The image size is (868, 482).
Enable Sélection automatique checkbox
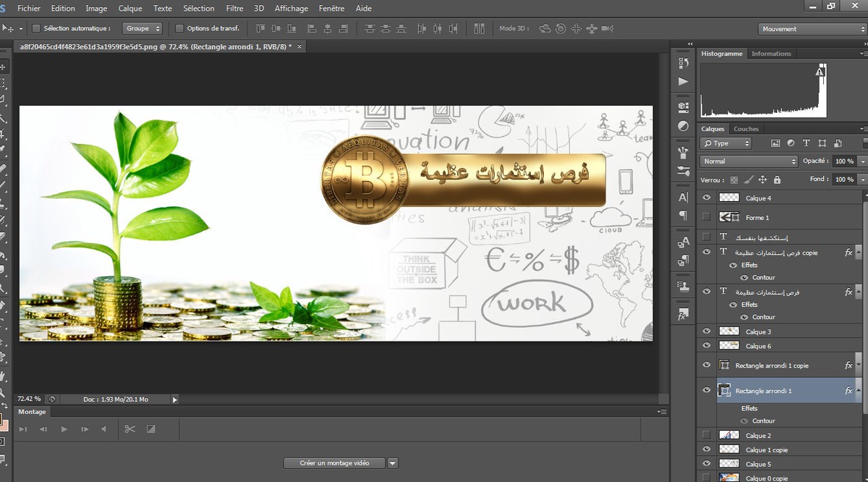36,29
